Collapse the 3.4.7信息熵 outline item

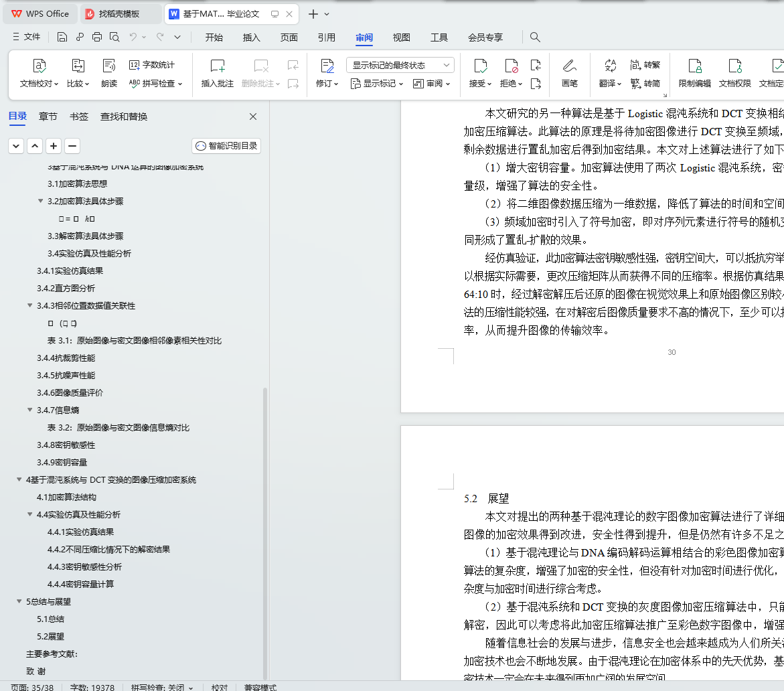click(x=30, y=410)
